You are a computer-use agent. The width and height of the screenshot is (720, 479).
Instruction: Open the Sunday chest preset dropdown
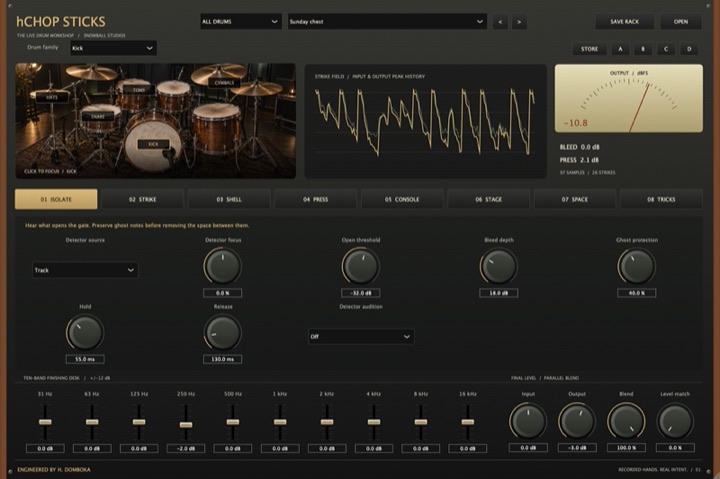coord(387,22)
